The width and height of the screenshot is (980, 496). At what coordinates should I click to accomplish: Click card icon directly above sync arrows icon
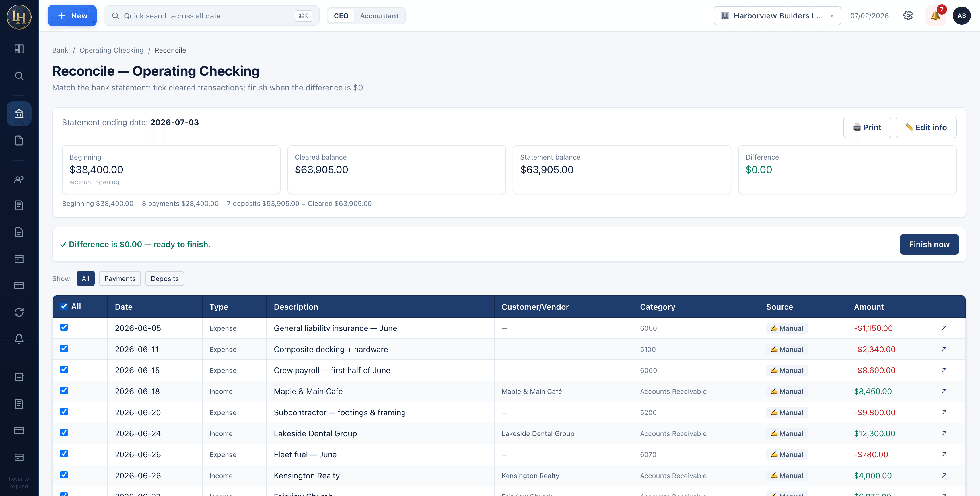(x=19, y=285)
